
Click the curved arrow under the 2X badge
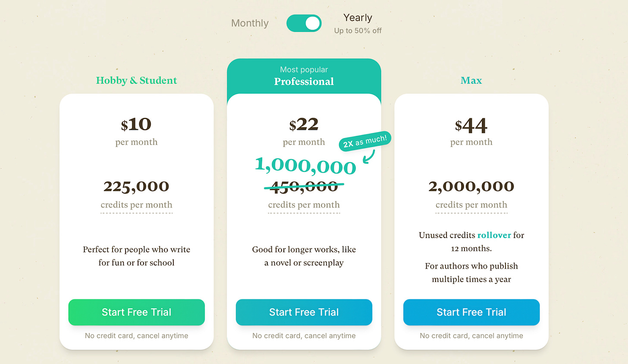[369, 157]
